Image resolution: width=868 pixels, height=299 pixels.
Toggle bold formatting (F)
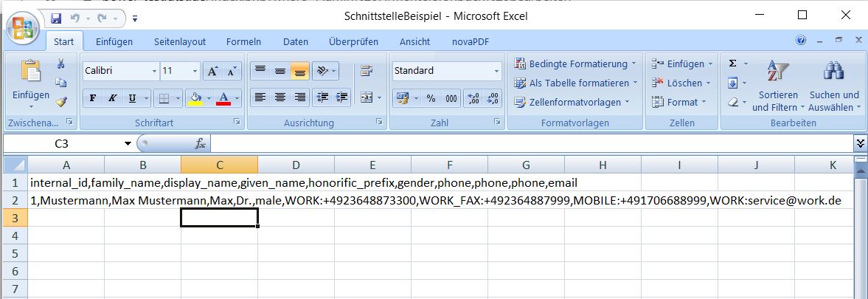(93, 99)
